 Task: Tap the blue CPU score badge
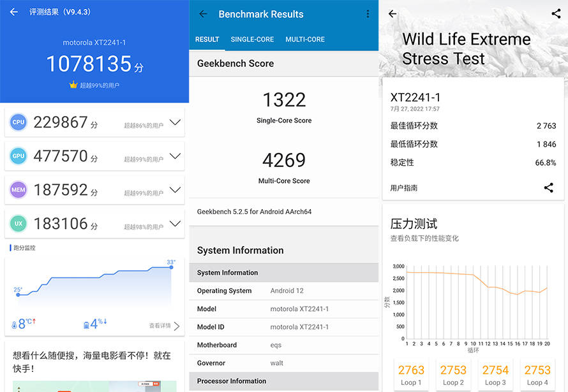tap(19, 122)
